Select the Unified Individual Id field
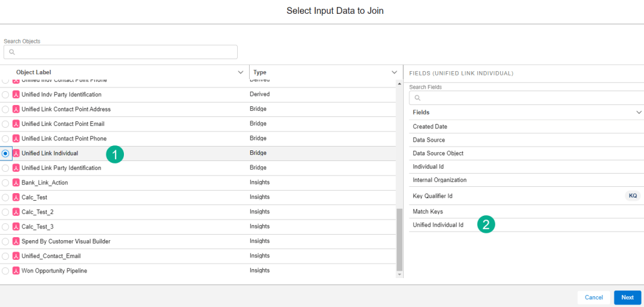The width and height of the screenshot is (644, 307). click(x=438, y=225)
